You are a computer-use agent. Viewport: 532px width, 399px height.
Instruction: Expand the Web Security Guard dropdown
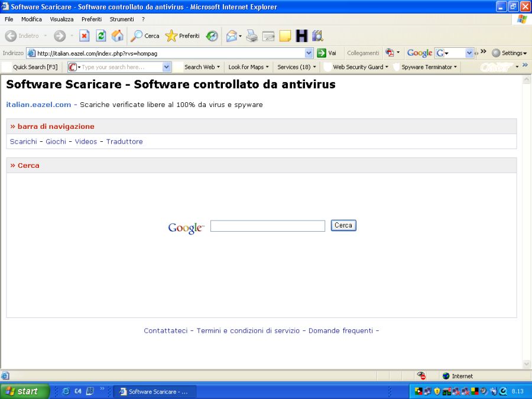coord(387,67)
